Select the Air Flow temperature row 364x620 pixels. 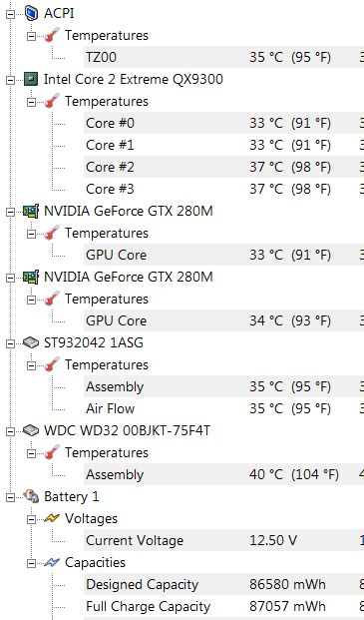tap(223, 408)
